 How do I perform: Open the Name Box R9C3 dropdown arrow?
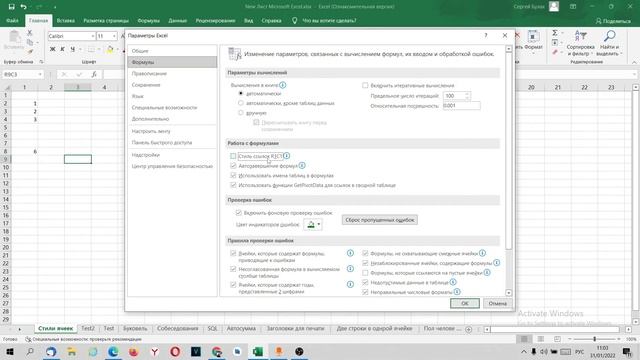pyautogui.click(x=40, y=74)
